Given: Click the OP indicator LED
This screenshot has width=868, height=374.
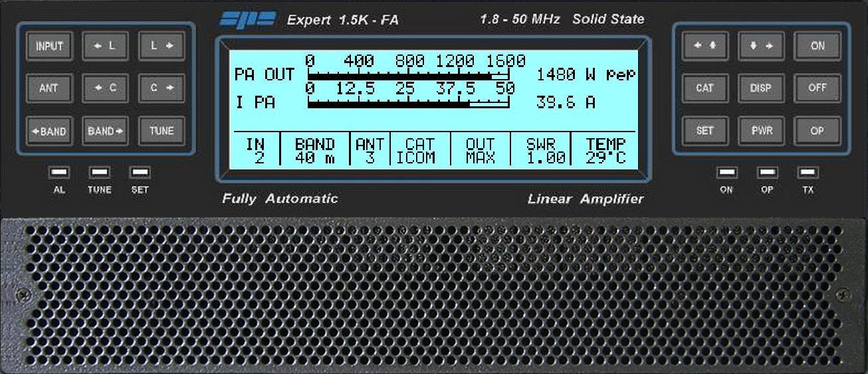Looking at the screenshot, I should (x=767, y=173).
